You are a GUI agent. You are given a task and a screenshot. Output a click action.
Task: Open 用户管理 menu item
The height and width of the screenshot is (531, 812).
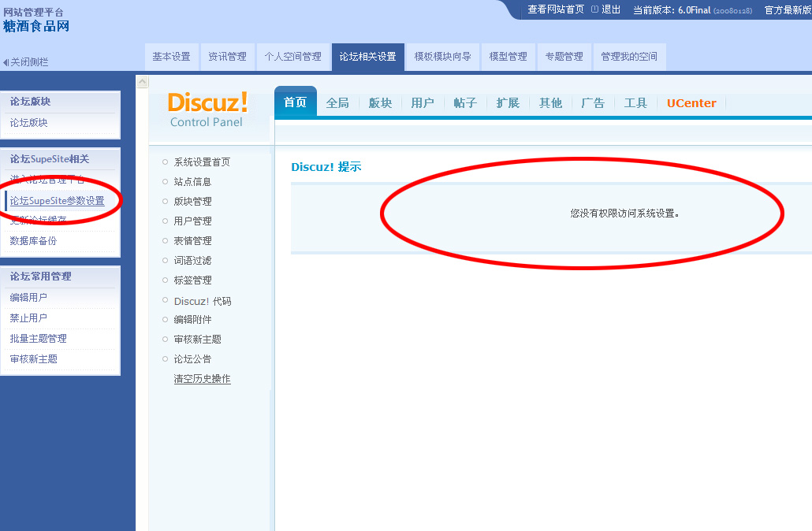click(x=192, y=221)
